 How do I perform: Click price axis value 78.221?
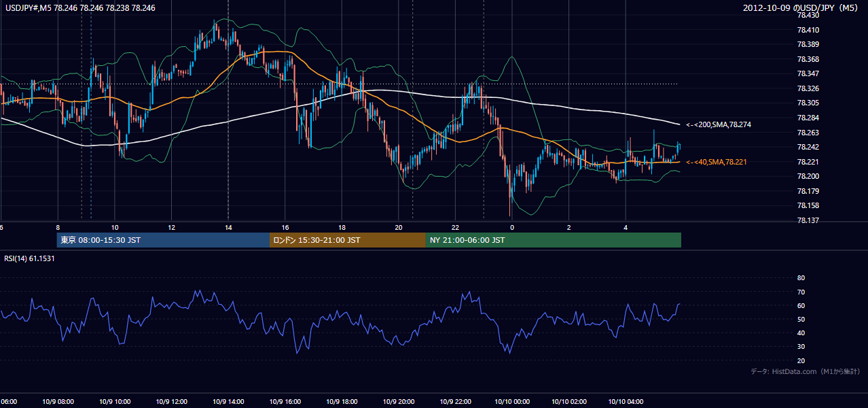[809, 162]
